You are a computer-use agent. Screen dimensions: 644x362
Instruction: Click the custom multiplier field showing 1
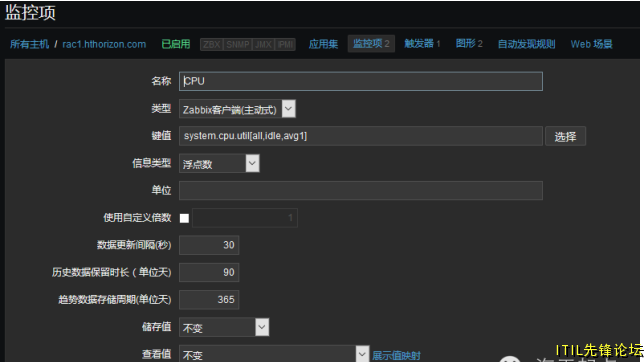[x=245, y=218]
